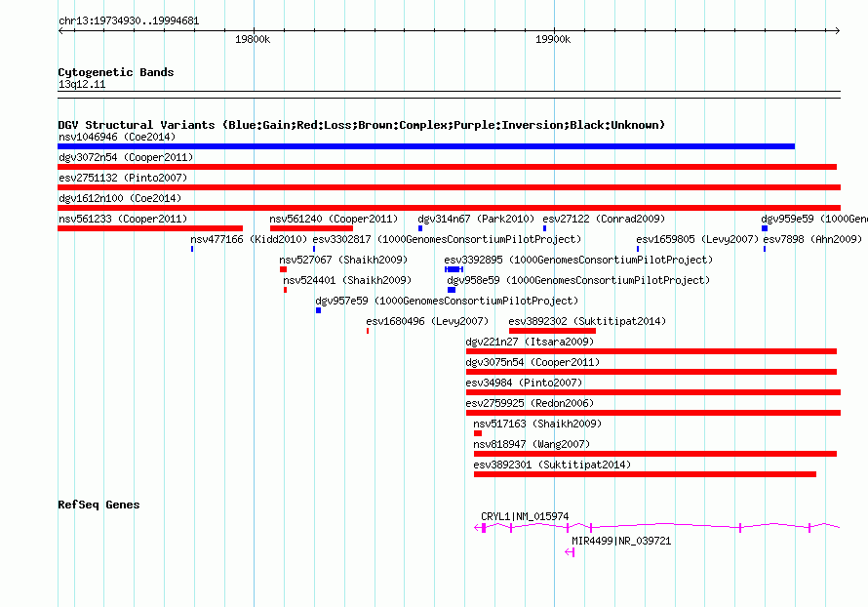Click small red marker under nsv527067
Image resolution: width=868 pixels, height=607 pixels.
(284, 269)
